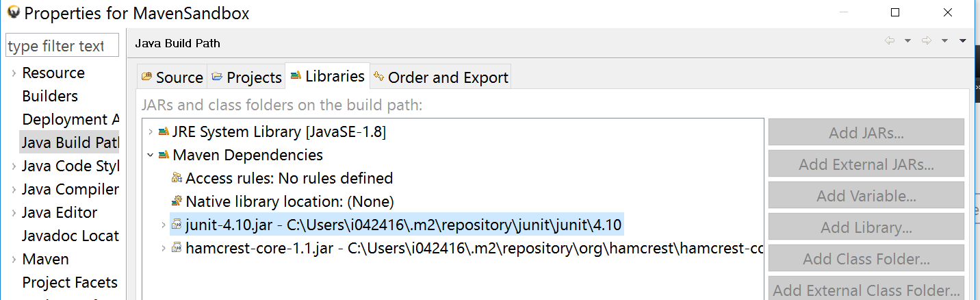The width and height of the screenshot is (980, 300).
Task: Click the junit-4.10.jar file icon
Action: coord(177,225)
